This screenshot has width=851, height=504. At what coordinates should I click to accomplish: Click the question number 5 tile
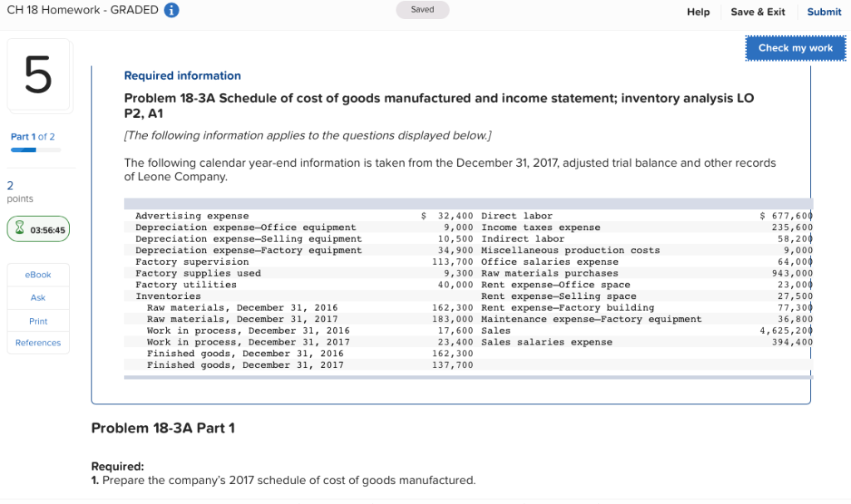[x=38, y=76]
